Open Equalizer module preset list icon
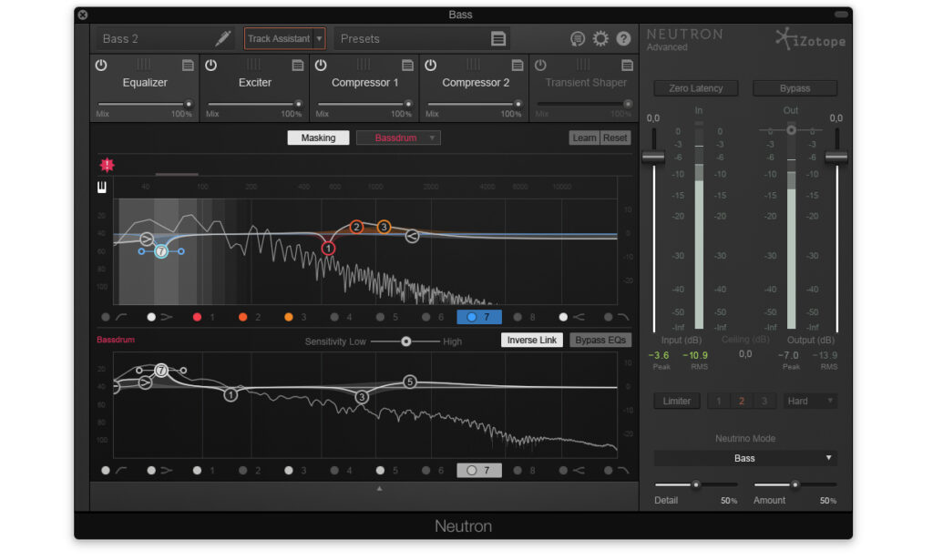 188,65
